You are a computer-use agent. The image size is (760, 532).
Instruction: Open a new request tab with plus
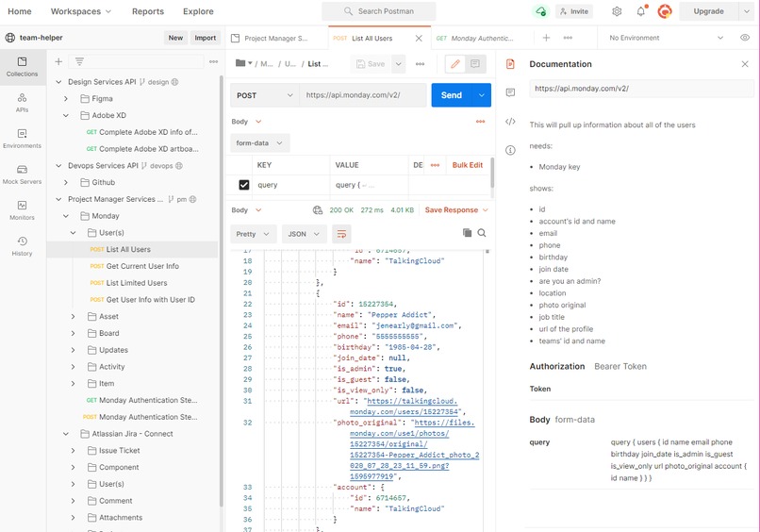tap(546, 38)
